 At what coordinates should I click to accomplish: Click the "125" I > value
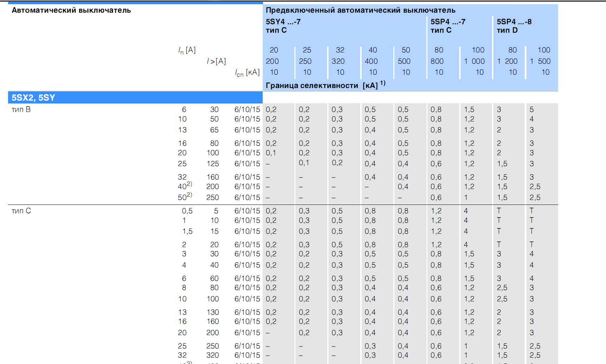click(x=213, y=164)
